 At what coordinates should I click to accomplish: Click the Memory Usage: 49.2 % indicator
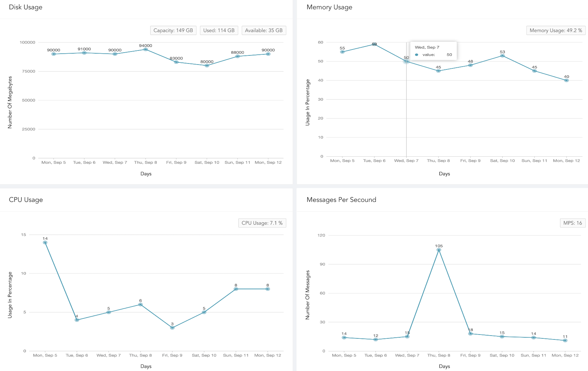(555, 30)
